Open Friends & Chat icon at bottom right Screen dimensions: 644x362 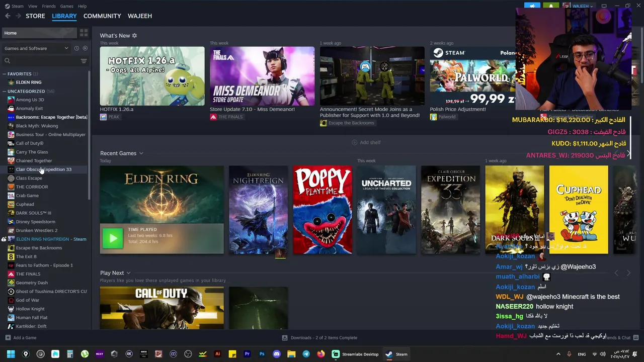(636, 337)
